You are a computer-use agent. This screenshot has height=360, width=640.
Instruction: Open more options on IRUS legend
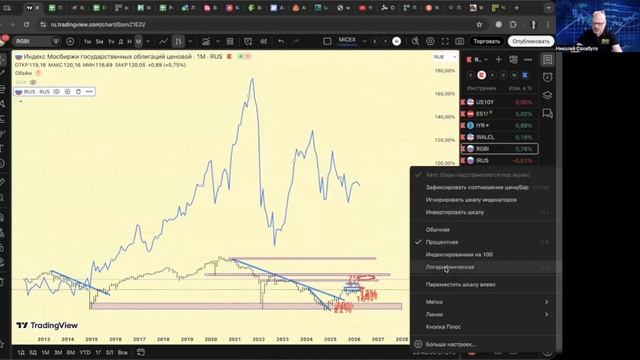pos(89,92)
